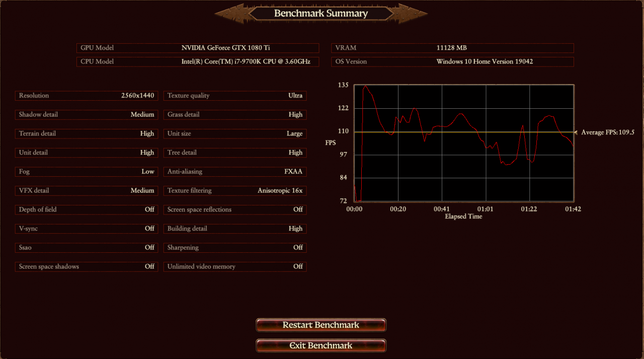Click the GPU Model info field
Viewport: 644px width, 359px height.
point(198,48)
